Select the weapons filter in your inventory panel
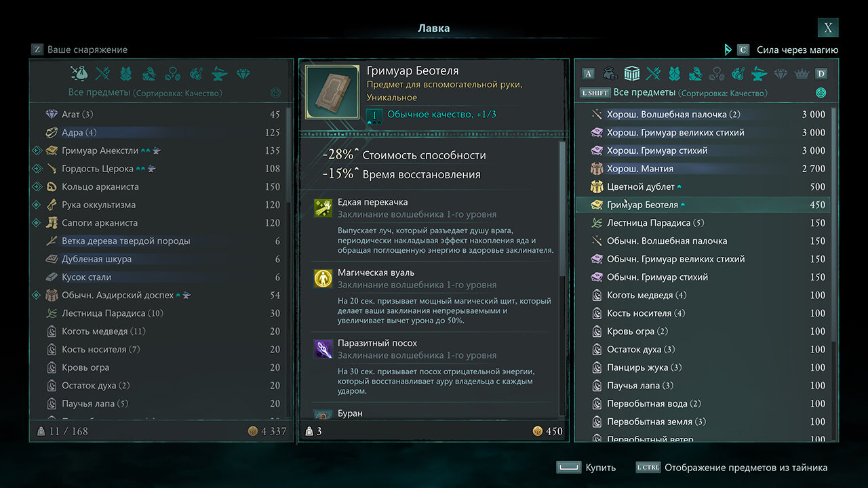Screen dimensions: 868x488 [103, 73]
